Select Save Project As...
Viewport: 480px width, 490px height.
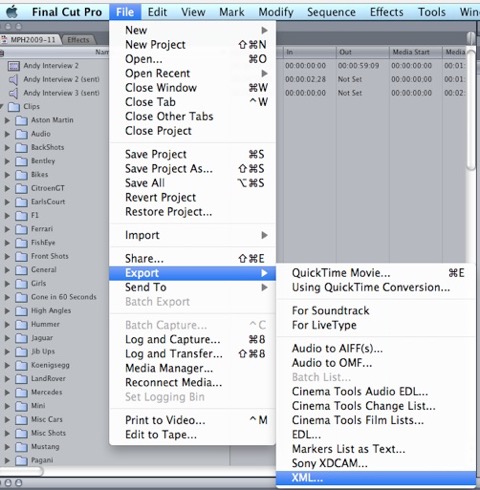[192, 169]
